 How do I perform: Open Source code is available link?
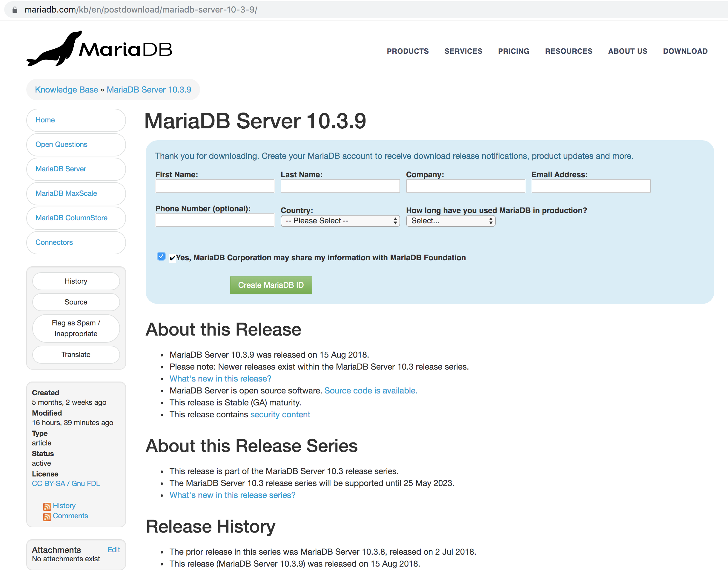(371, 391)
